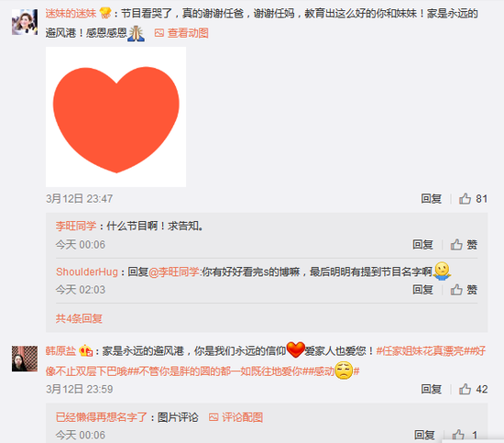Viewport: 504px width, 443px height.
Task: Open 李旺同学 username link
Action: click(76, 226)
